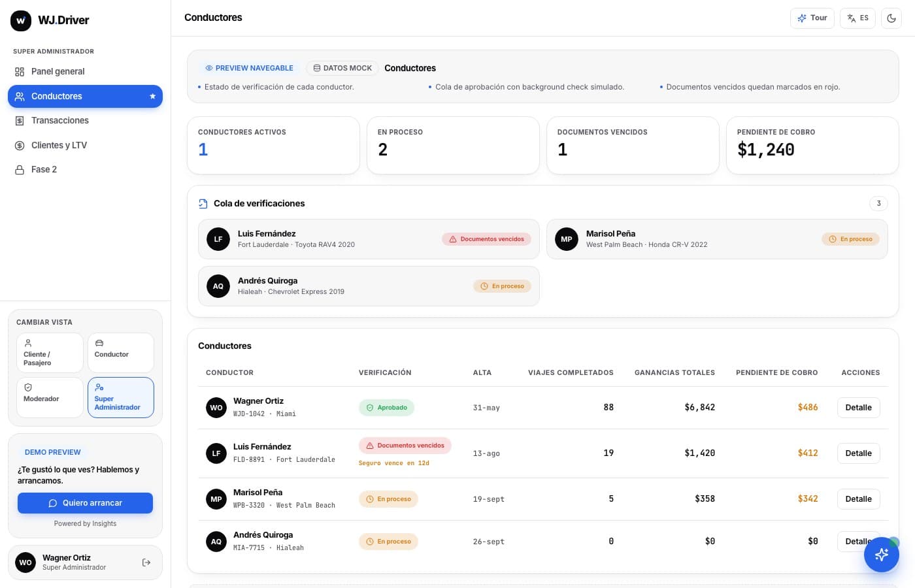Select the Super Administrador view
The height and width of the screenshot is (588, 915).
[x=121, y=397]
